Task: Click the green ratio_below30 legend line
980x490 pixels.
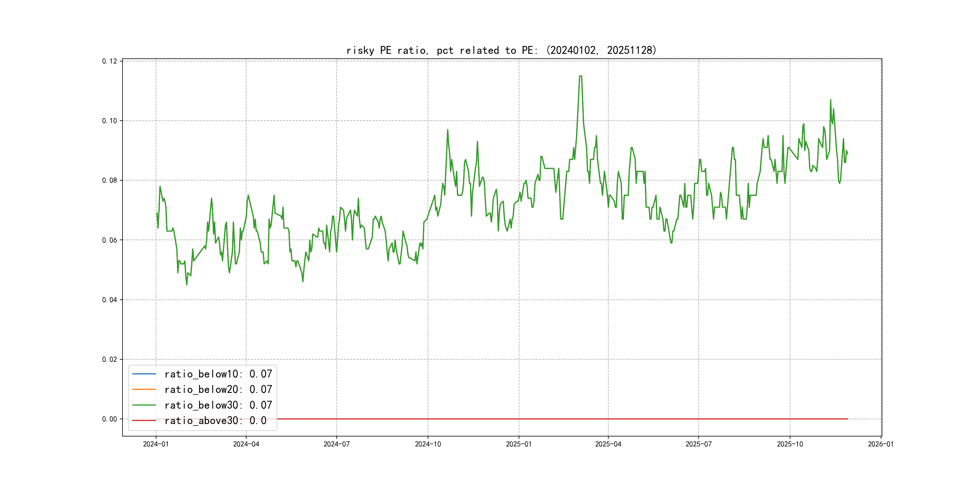Action: (x=144, y=405)
